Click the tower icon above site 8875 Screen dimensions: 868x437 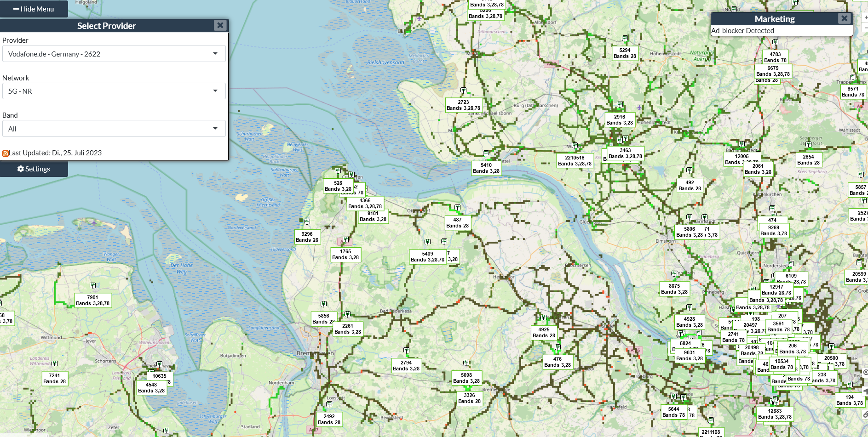674,274
